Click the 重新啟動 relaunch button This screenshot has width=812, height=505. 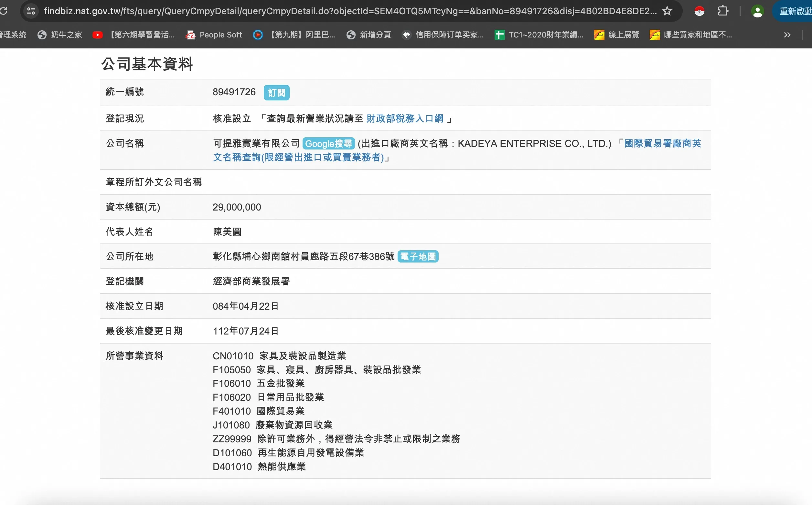coord(794,11)
